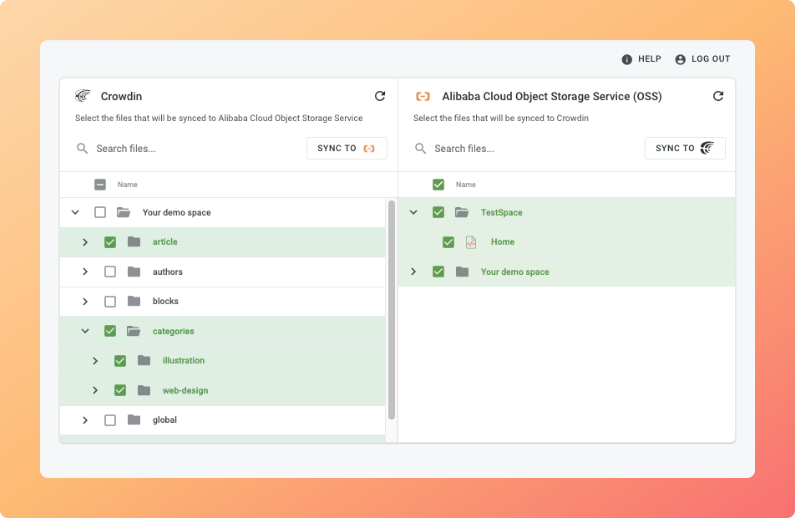Expand the global folder

point(85,420)
